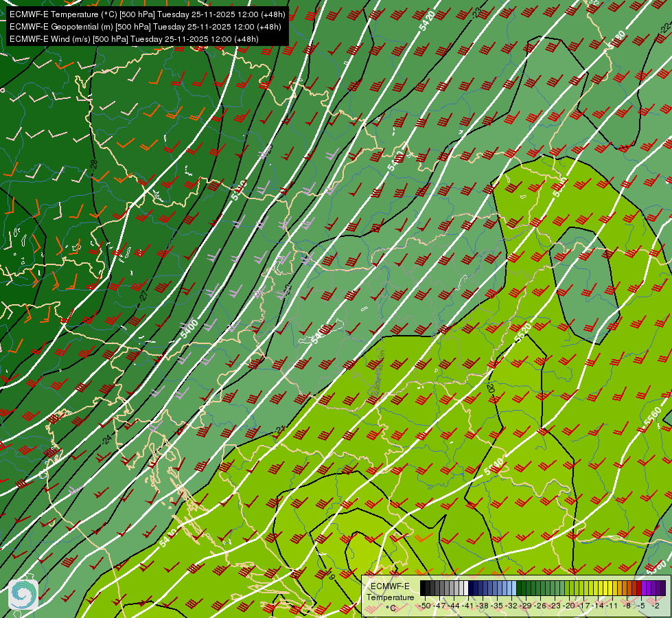Pick the dark purple swatch at legend's warm end

click(664, 588)
